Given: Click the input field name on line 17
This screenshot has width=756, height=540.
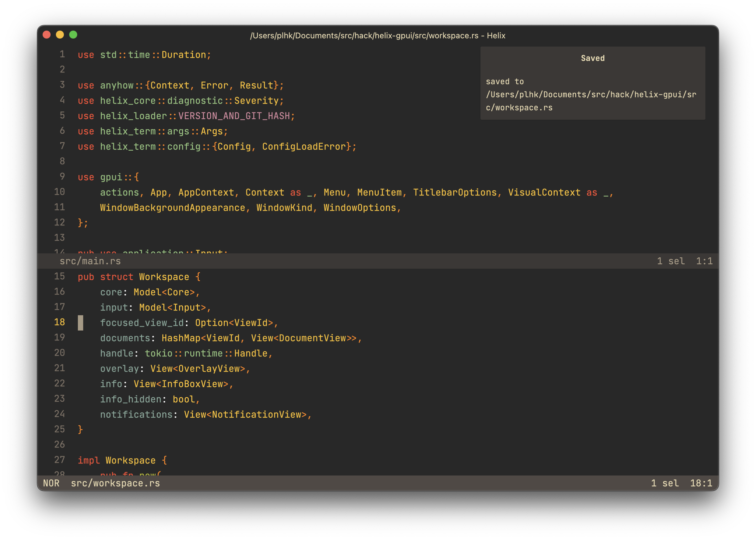Looking at the screenshot, I should 114,308.
